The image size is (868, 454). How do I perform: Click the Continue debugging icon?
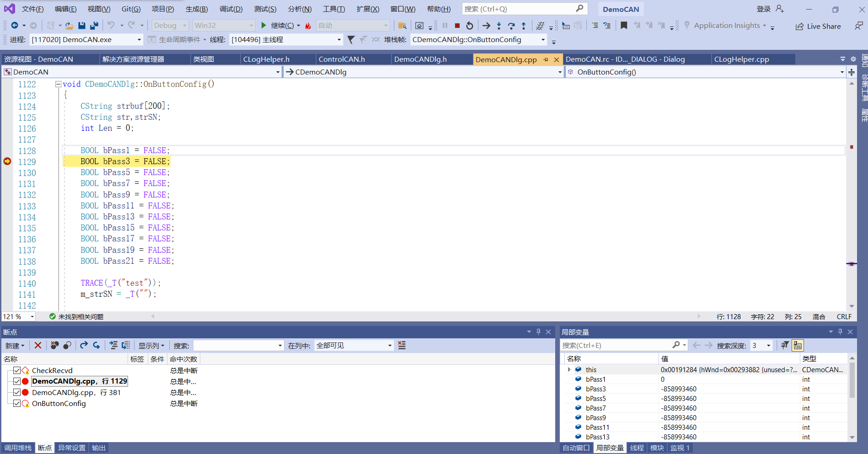[x=264, y=25]
